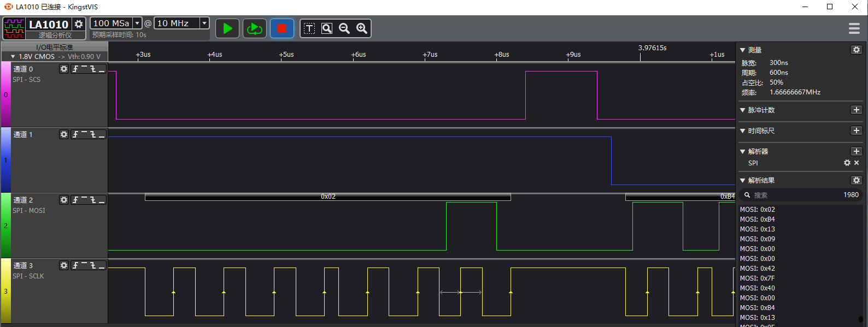Collapse the 解析结果 results section

point(742,181)
